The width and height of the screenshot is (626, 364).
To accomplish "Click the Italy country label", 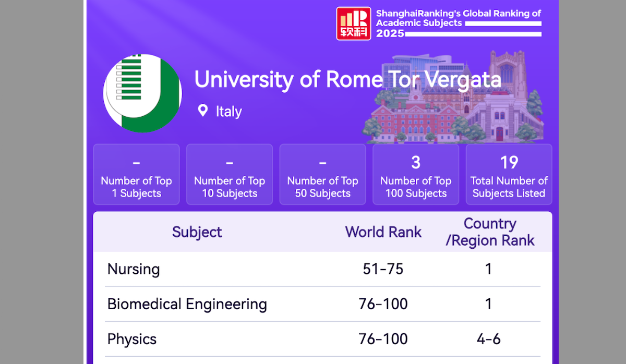I will coord(228,111).
